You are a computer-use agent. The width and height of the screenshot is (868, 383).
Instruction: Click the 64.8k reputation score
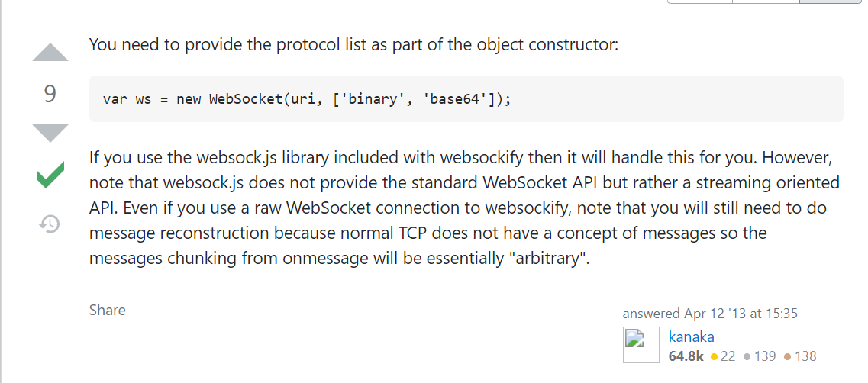coord(686,356)
